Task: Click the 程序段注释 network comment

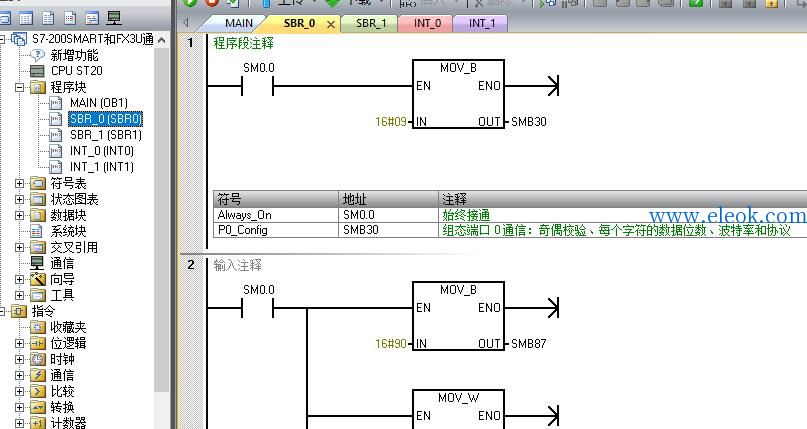Action: tap(243, 43)
